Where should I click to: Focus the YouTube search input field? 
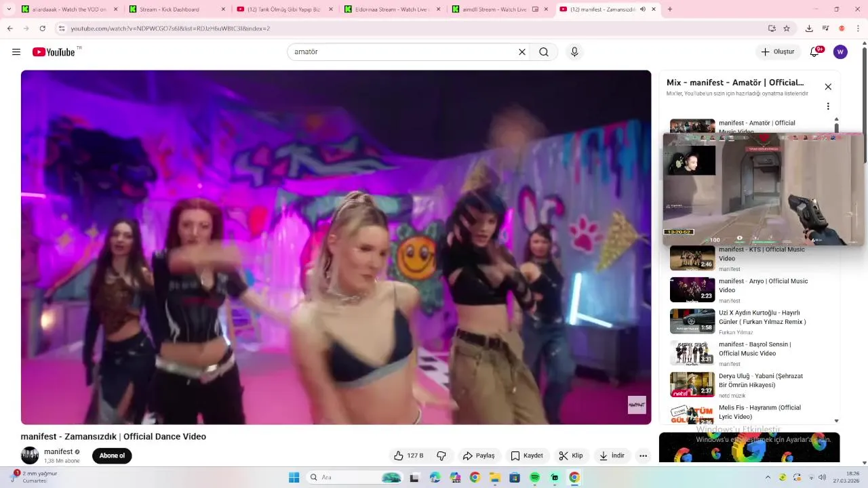click(403, 52)
